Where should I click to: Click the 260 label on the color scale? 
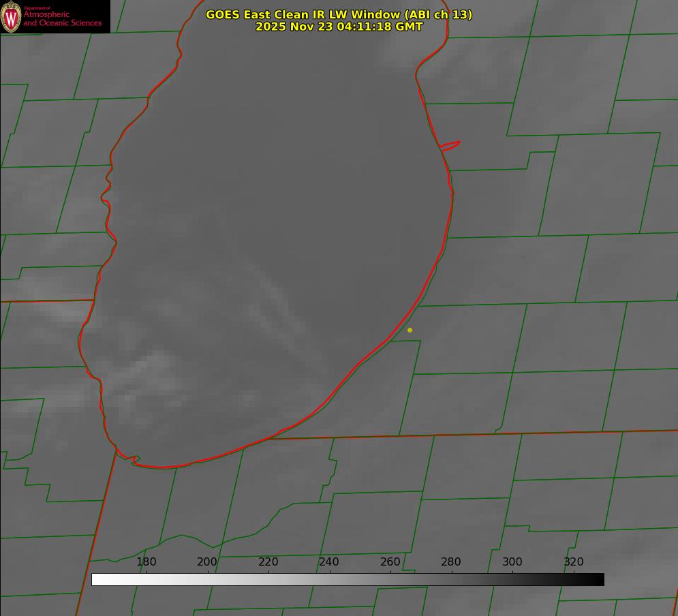coord(390,561)
